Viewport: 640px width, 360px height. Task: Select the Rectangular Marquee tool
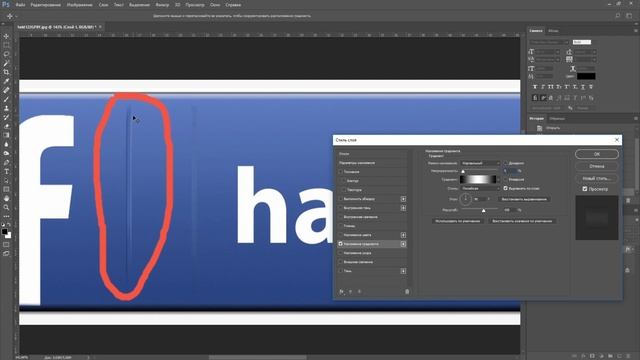6,45
